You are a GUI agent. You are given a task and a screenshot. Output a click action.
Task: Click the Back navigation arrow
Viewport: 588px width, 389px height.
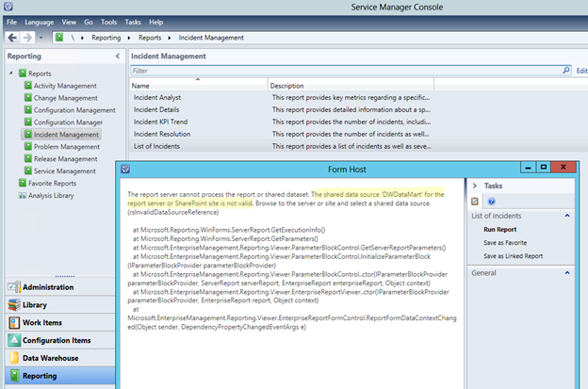[x=10, y=37]
